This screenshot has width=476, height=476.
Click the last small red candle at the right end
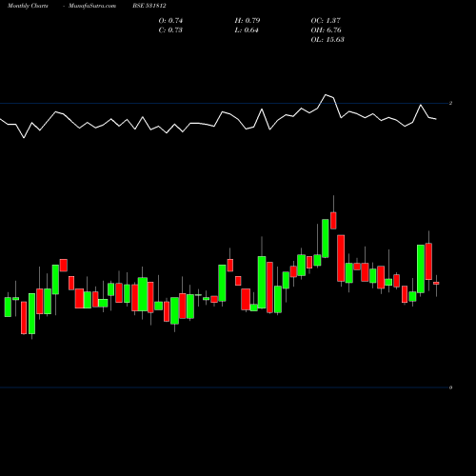click(x=436, y=283)
